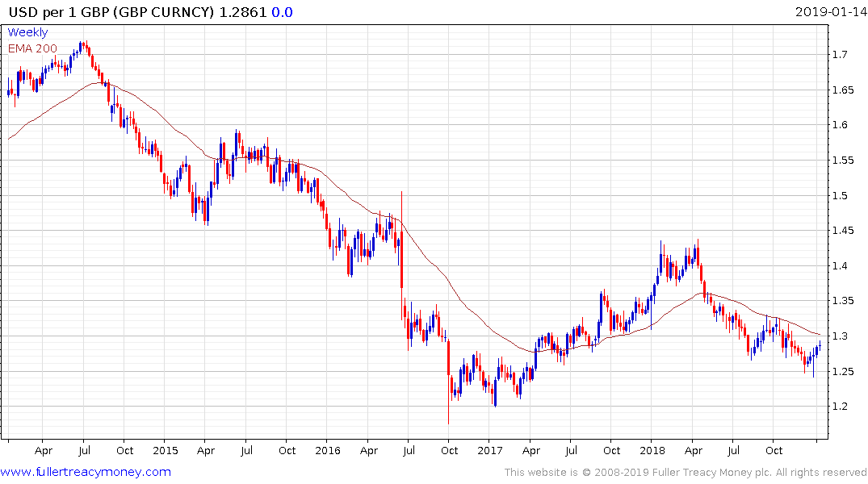Open the www.fullertreacymoney.com link
The width and height of the screenshot is (868, 484).
(x=86, y=472)
